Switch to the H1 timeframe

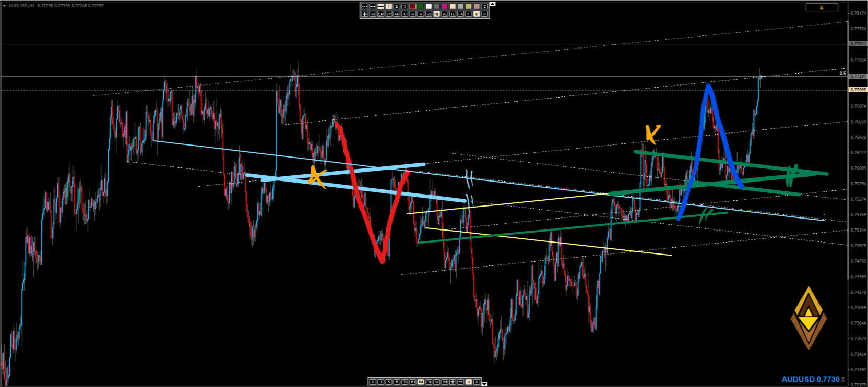[413, 382]
